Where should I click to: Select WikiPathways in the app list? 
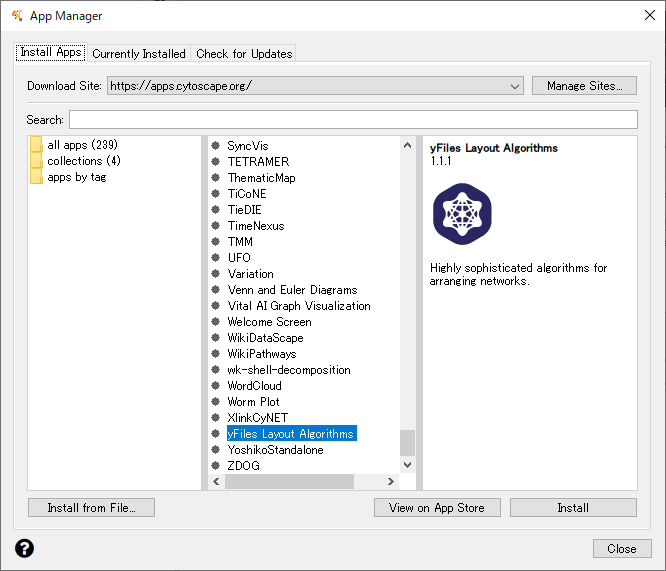(x=261, y=354)
